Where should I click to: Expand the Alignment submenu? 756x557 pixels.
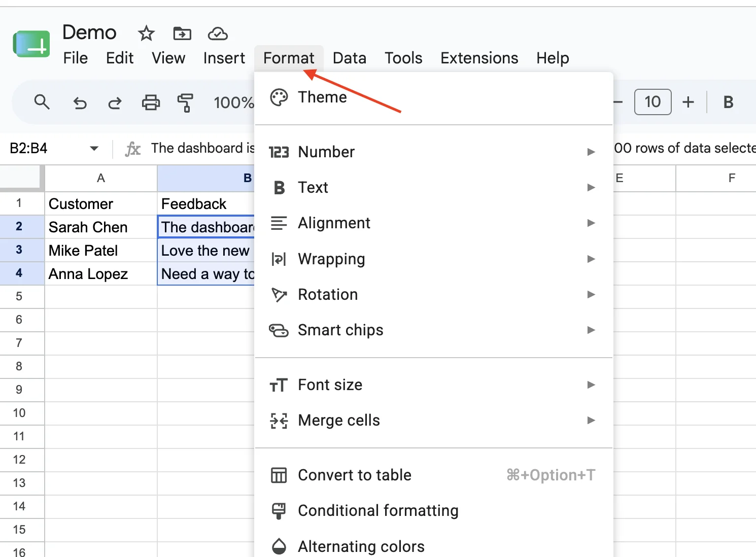click(434, 223)
